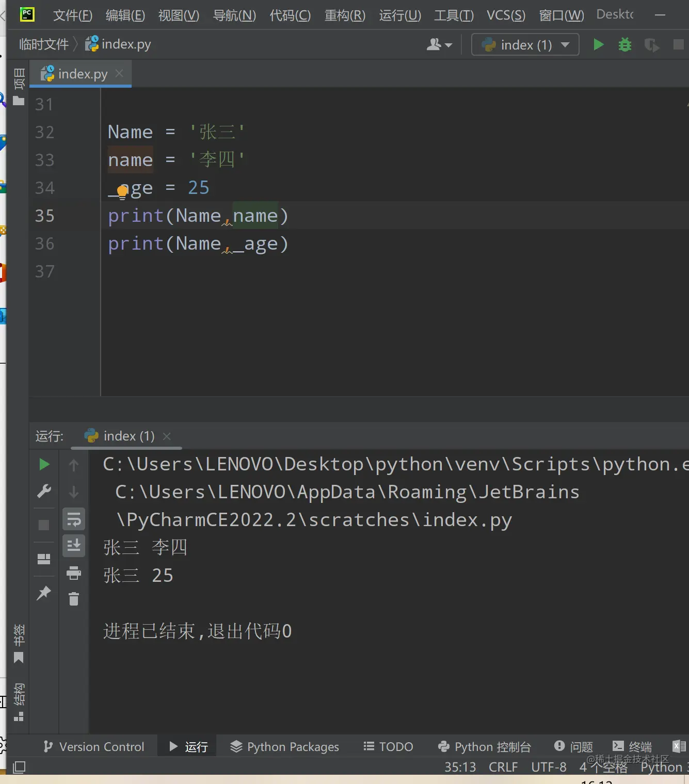
Task: Toggle tool window bars icon in status bar
Action: (19, 767)
